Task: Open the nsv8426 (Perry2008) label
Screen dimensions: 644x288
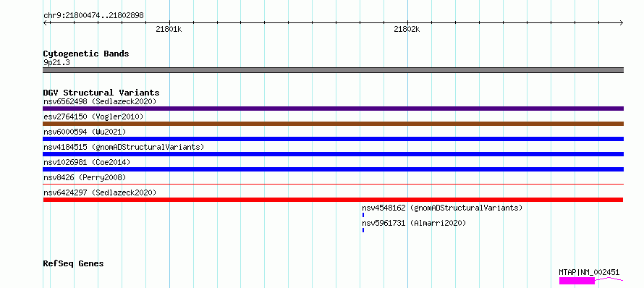Action: click(x=85, y=177)
